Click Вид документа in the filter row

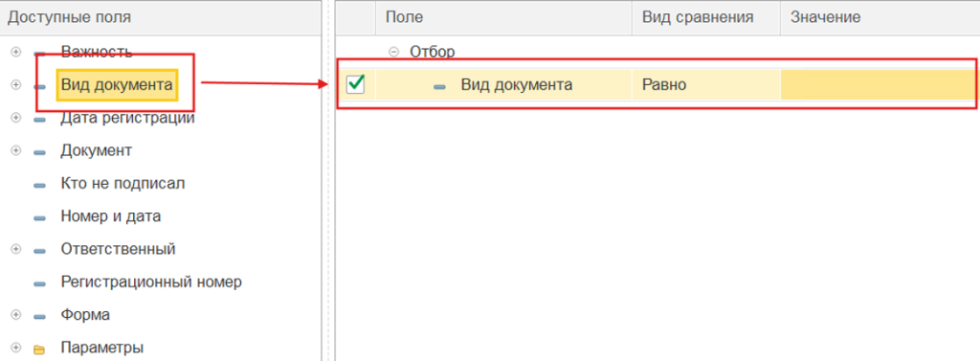(516, 84)
